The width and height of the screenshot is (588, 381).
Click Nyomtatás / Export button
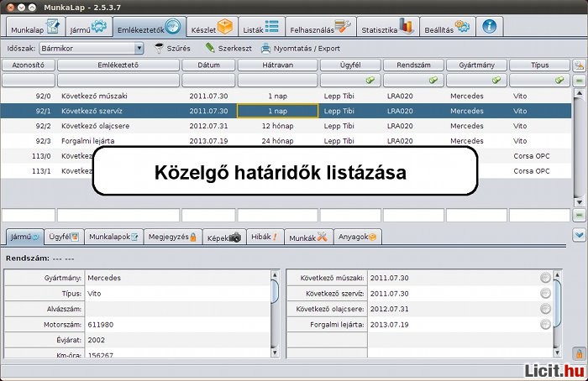click(301, 49)
